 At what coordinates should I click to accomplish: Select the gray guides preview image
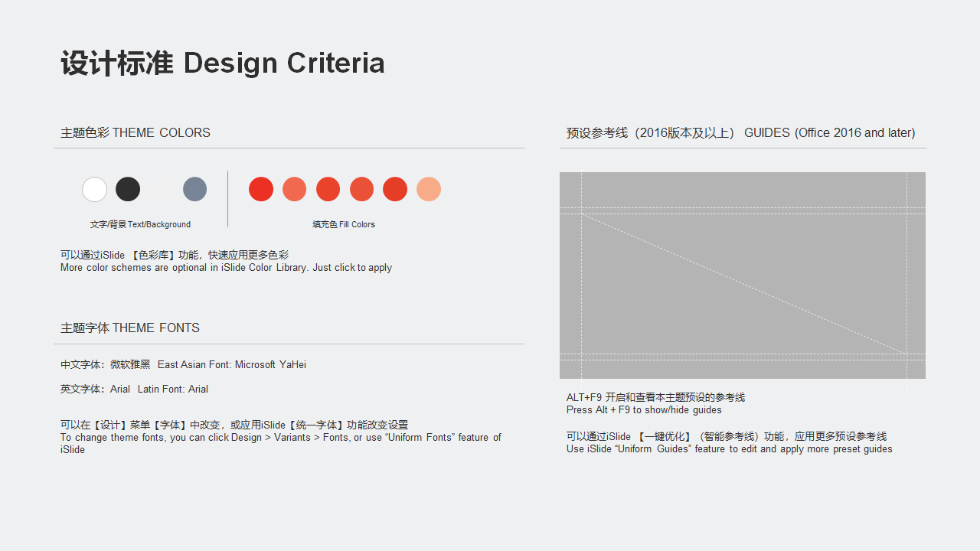pos(743,275)
